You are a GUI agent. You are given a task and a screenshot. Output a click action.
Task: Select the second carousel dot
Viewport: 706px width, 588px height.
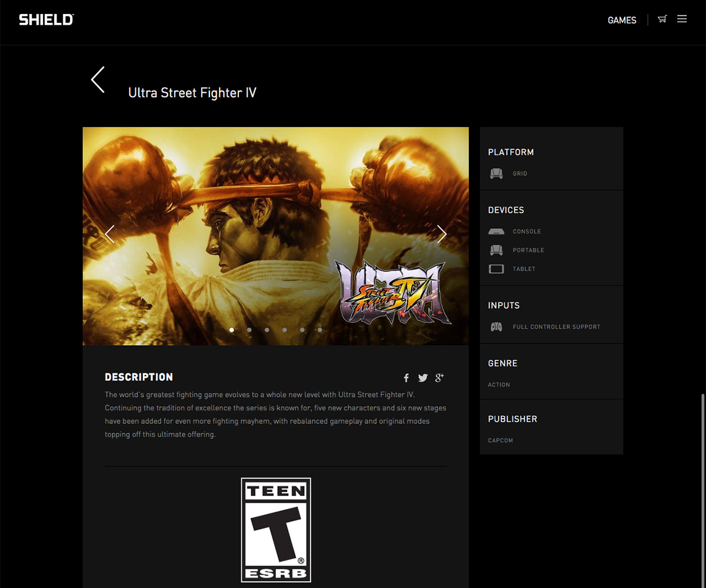pos(249,330)
